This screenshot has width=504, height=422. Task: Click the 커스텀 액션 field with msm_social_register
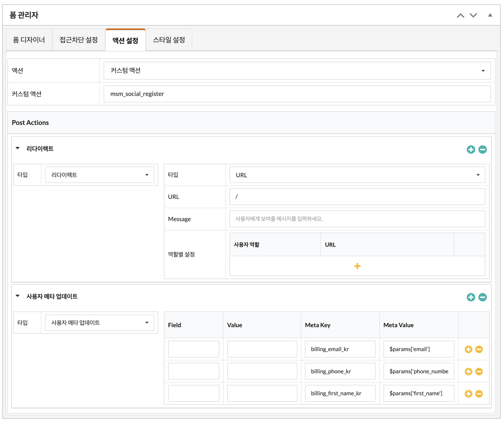(297, 94)
